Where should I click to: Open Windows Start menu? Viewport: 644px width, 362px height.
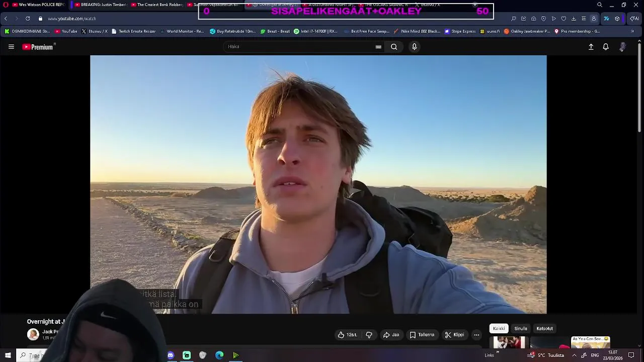pos(8,355)
